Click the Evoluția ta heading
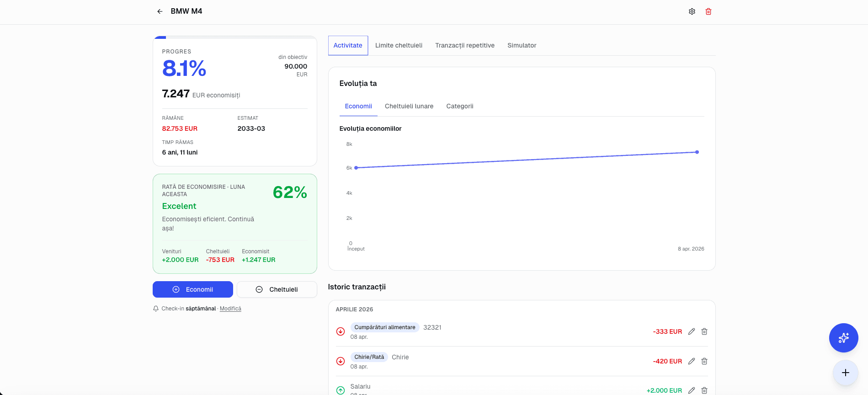 [358, 83]
